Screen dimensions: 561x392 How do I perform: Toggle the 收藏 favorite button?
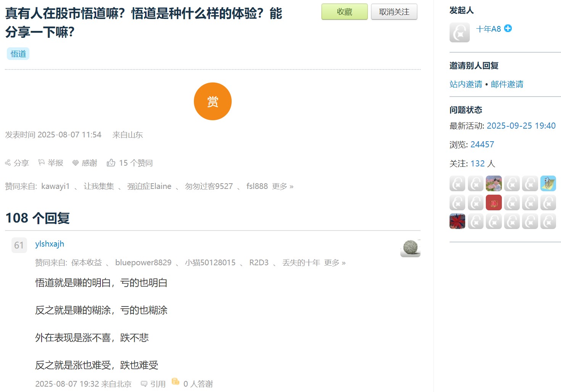coord(344,12)
